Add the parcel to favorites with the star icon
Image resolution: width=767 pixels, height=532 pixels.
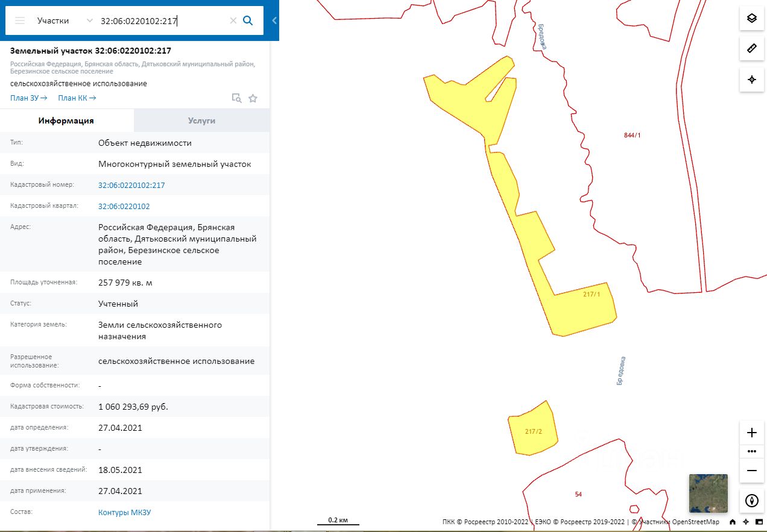tap(253, 98)
